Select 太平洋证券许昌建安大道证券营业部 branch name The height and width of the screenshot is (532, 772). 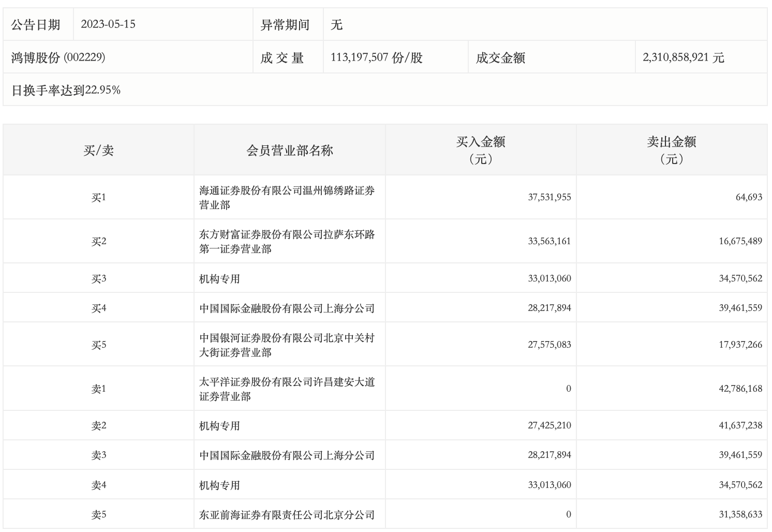(x=287, y=389)
